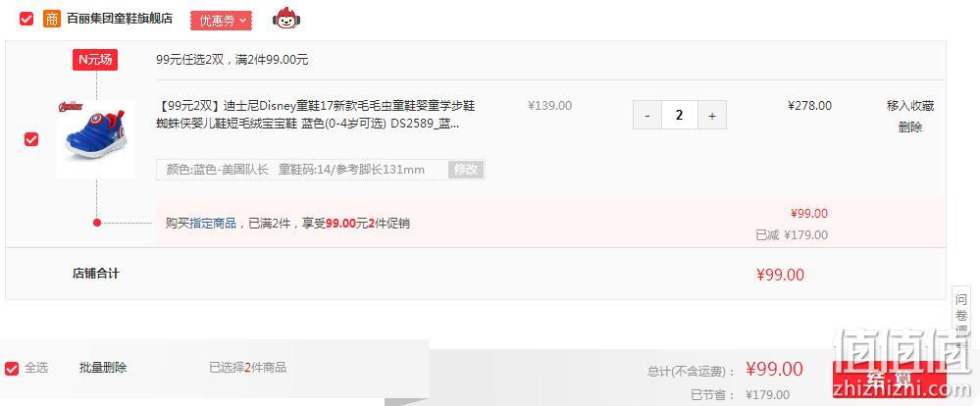Click the quantity input field showing 2
This screenshot has width=980, height=406.
coord(680,115)
